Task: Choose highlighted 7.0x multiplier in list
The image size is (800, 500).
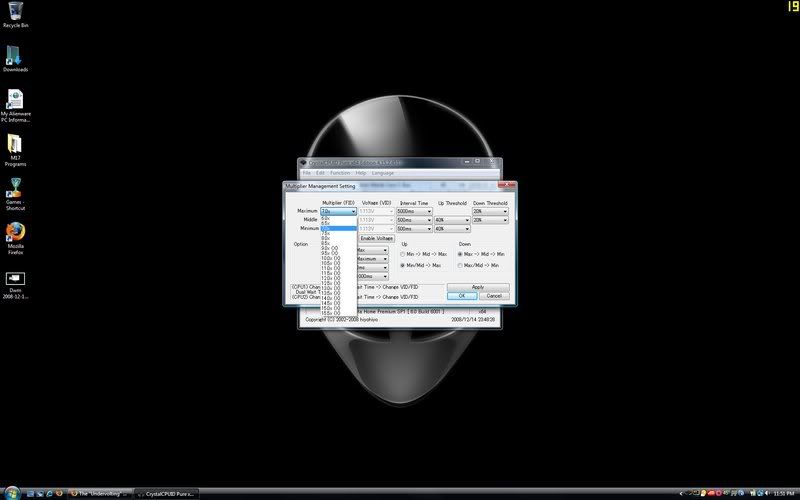Action: point(339,228)
